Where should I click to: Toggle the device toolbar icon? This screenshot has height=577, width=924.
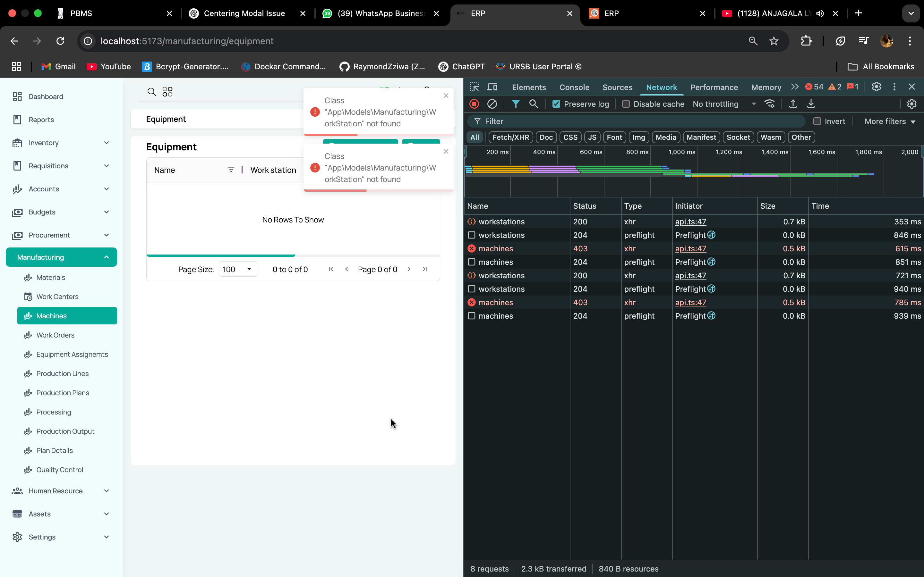[x=492, y=87]
